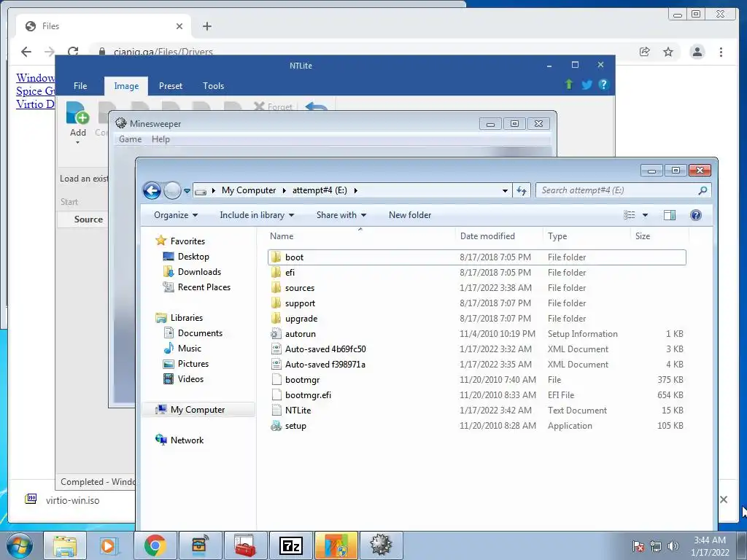The width and height of the screenshot is (747, 560).
Task: Click the Change your view icon
Action: pyautogui.click(x=630, y=215)
